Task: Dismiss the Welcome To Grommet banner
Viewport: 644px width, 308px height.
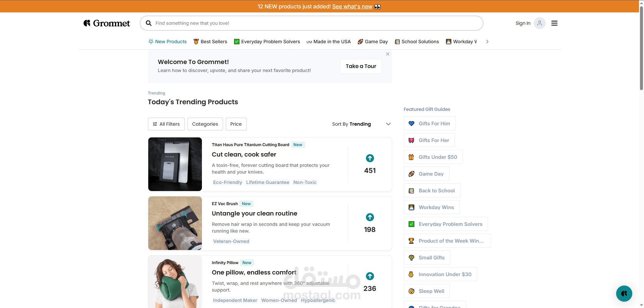Action: pos(388,54)
